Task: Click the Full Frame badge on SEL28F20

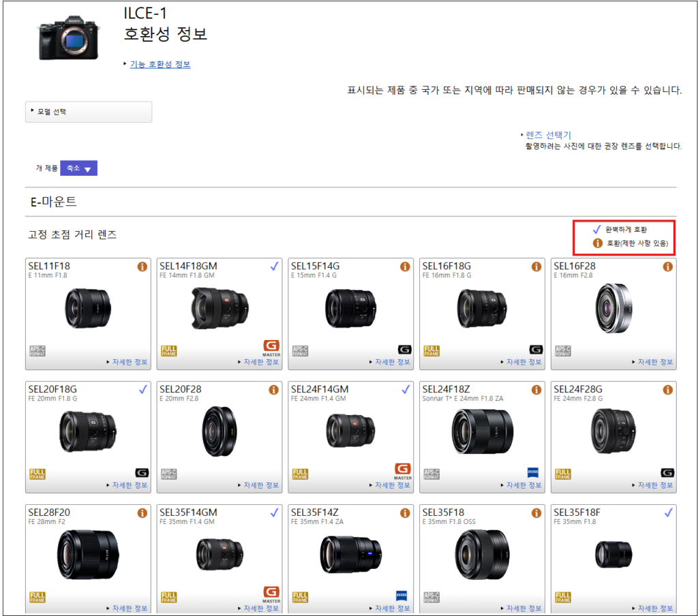Action: (37, 598)
